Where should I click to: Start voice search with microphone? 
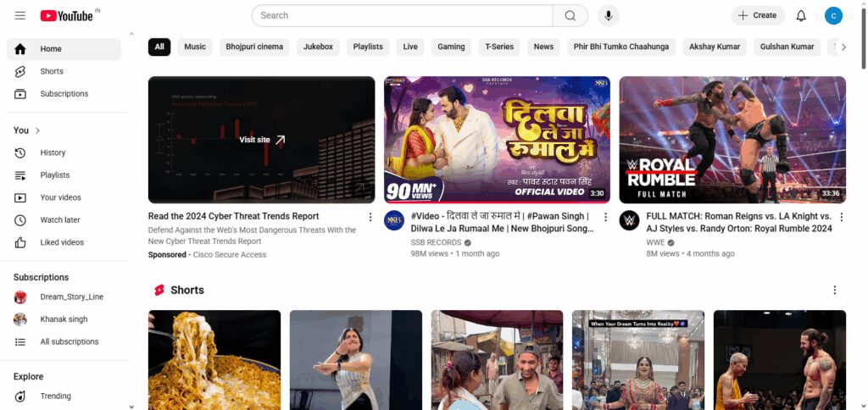[609, 15]
